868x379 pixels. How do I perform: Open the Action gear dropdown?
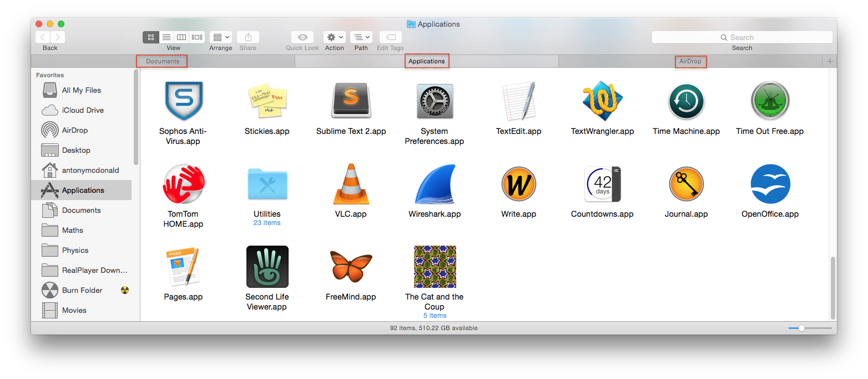coord(335,37)
